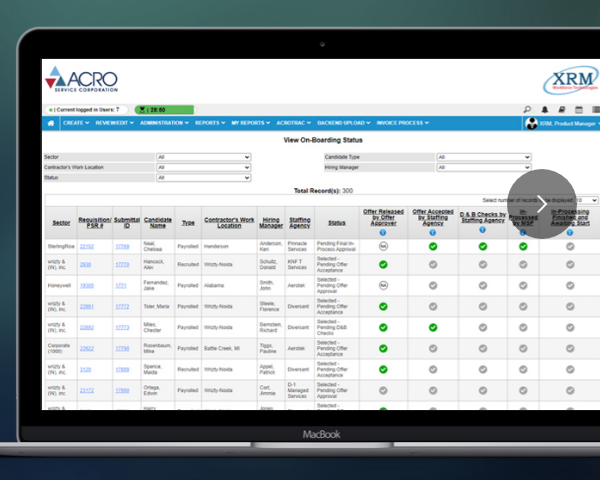Click info icon under Offer Released column
Image resolution: width=600 pixels, height=480 pixels.
[x=382, y=232]
